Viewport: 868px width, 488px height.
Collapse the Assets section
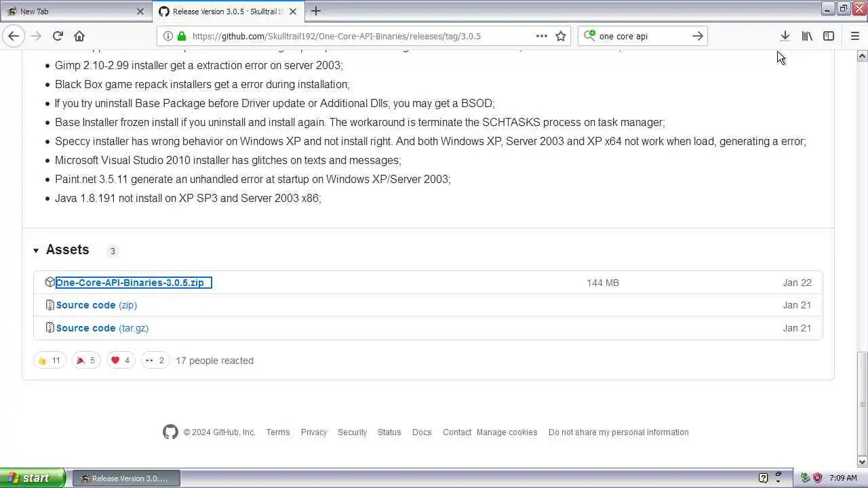click(36, 251)
